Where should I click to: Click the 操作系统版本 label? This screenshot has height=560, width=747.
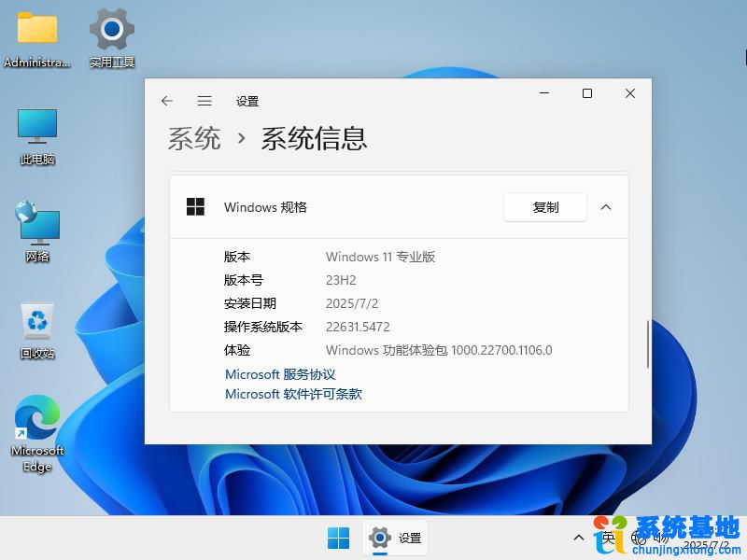[x=263, y=328]
